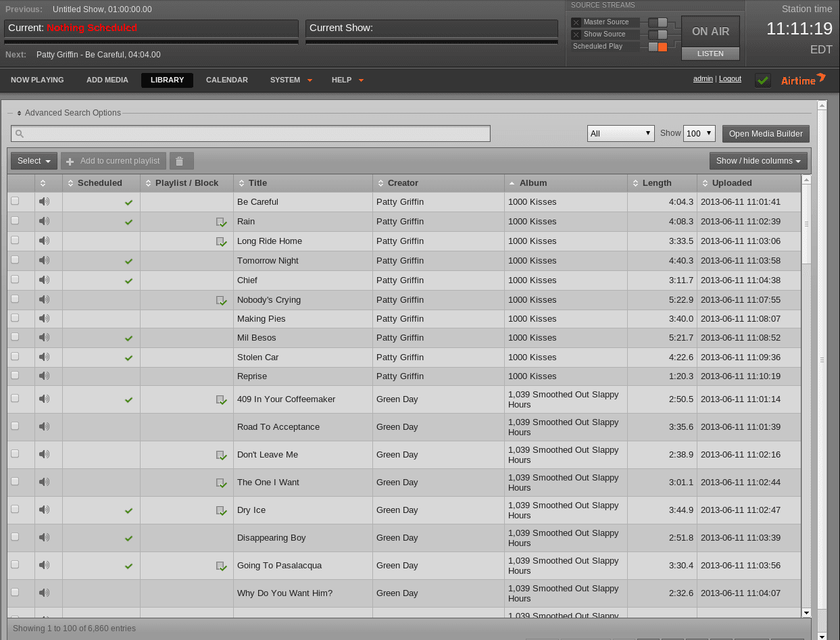Click the table scrollbar thumb
Image resolution: width=840 pixels, height=640 pixels.
pyautogui.click(x=806, y=224)
